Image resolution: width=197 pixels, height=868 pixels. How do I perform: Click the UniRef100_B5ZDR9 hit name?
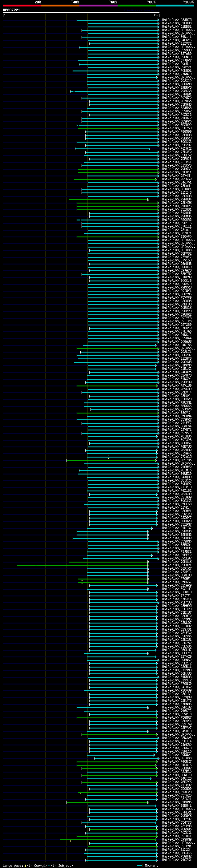tap(177, 125)
